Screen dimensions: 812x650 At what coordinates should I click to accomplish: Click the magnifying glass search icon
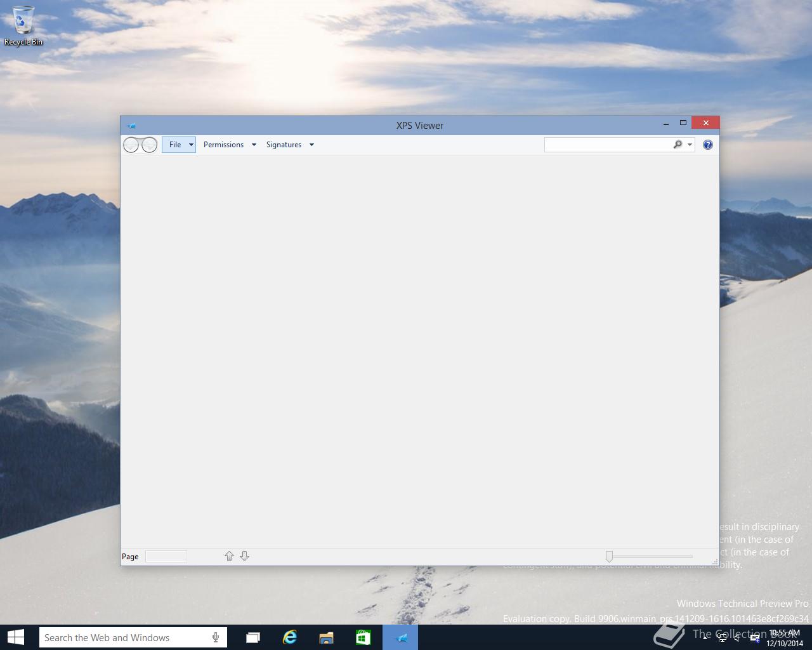[678, 145]
